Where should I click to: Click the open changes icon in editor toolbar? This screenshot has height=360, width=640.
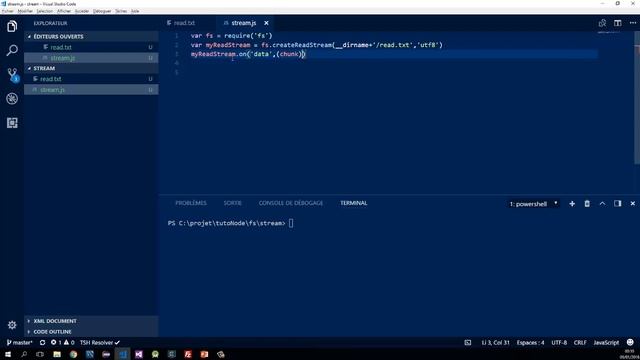tap(602, 23)
